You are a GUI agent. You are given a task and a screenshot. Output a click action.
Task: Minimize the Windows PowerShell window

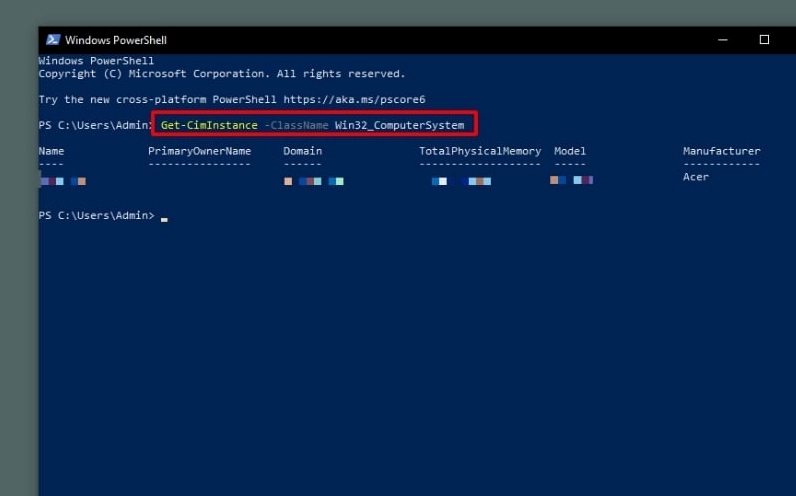tap(720, 40)
